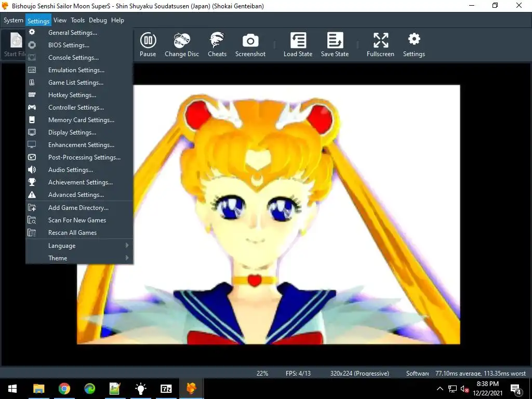The height and width of the screenshot is (399, 532).
Task: Click the icon beside Enhancement Settings
Action: 32,144
